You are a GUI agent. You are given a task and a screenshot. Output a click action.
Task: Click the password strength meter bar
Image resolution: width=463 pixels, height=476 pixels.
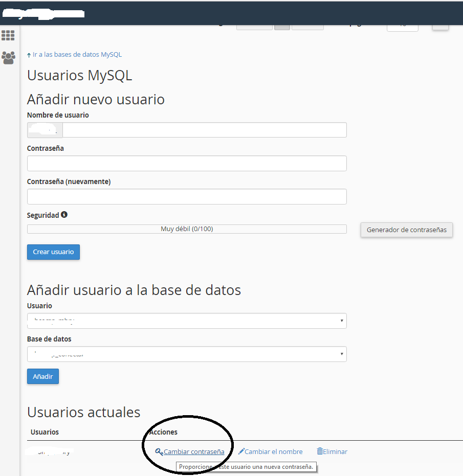[187, 229]
